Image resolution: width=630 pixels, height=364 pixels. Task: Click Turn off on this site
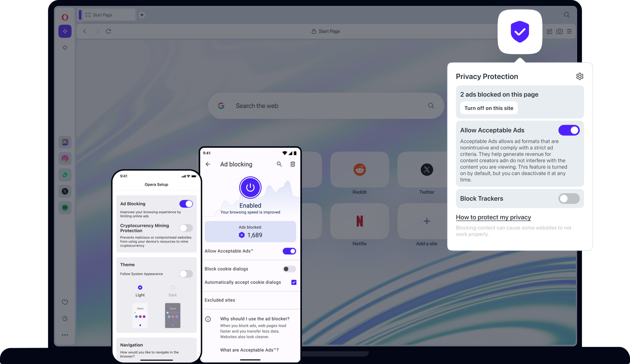[x=489, y=108]
